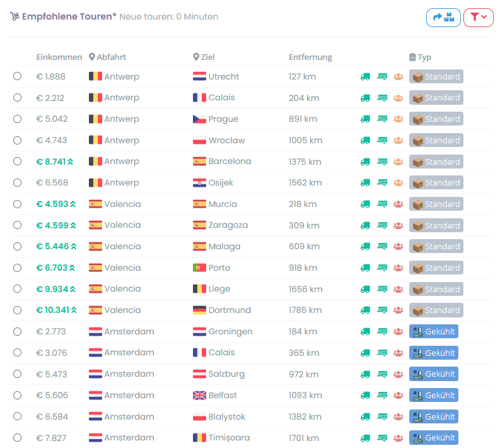Click trailer icon in Valencia–Porto row
The width and height of the screenshot is (500, 448).
click(x=382, y=268)
